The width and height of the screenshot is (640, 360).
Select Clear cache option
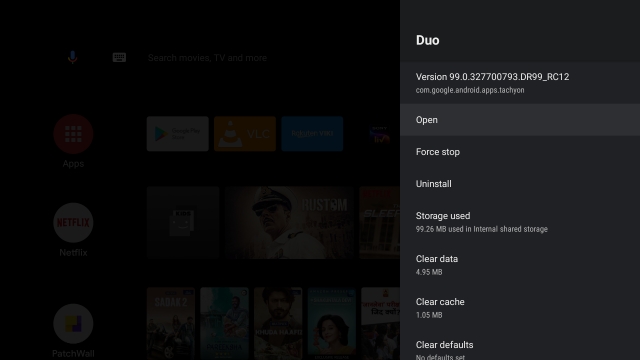(520, 308)
